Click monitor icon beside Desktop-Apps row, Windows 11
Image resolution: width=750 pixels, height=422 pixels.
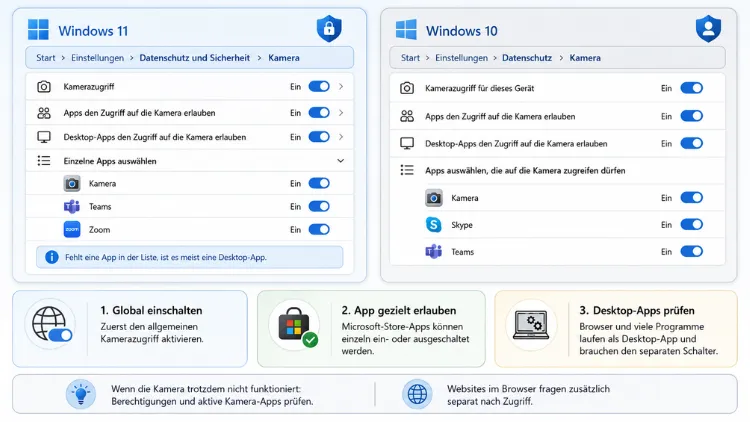44,137
